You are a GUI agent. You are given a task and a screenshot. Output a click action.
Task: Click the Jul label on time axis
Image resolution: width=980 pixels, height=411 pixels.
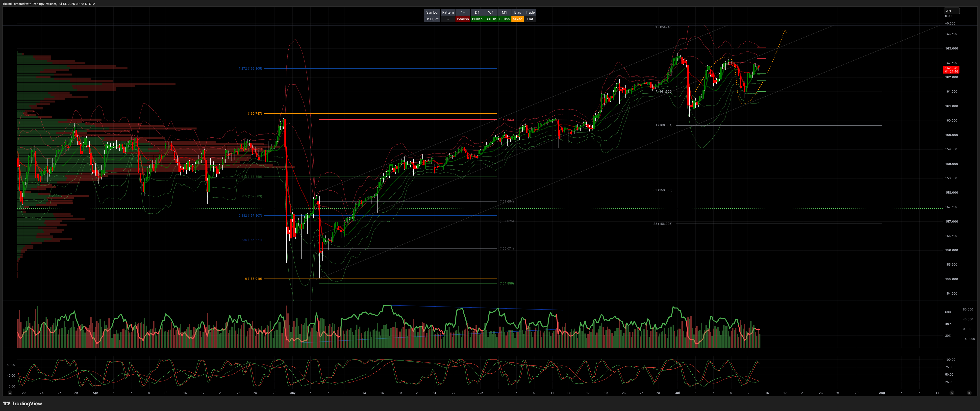click(677, 393)
